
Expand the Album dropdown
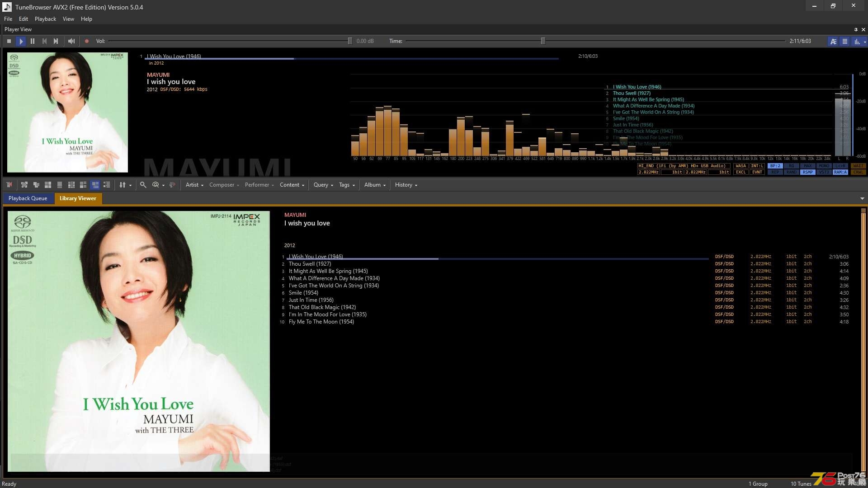[x=375, y=185]
